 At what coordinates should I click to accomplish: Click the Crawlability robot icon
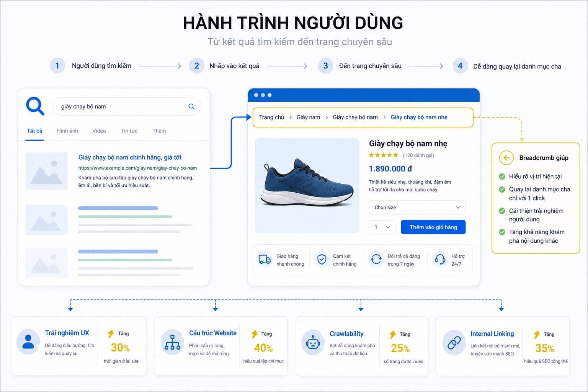pos(313,343)
